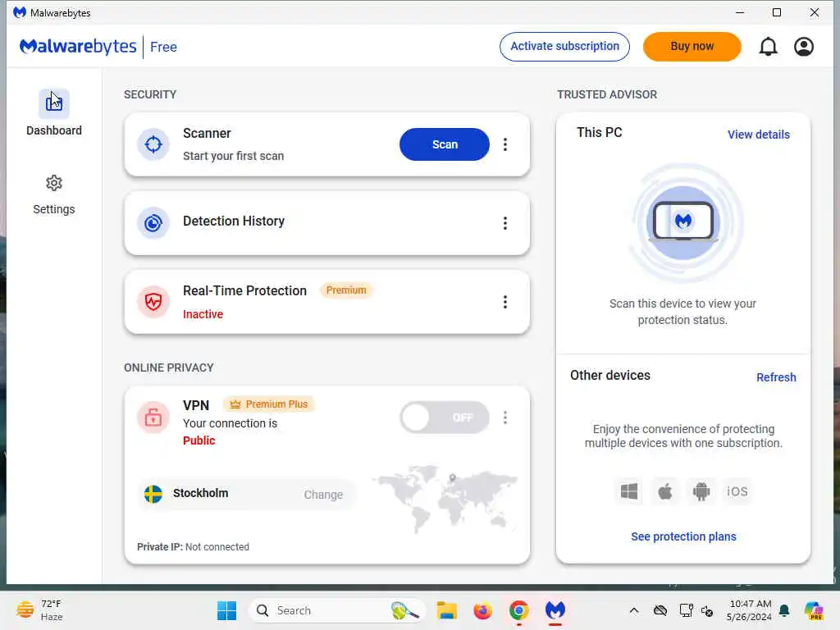Click the Scanner crosshair icon

tap(153, 144)
